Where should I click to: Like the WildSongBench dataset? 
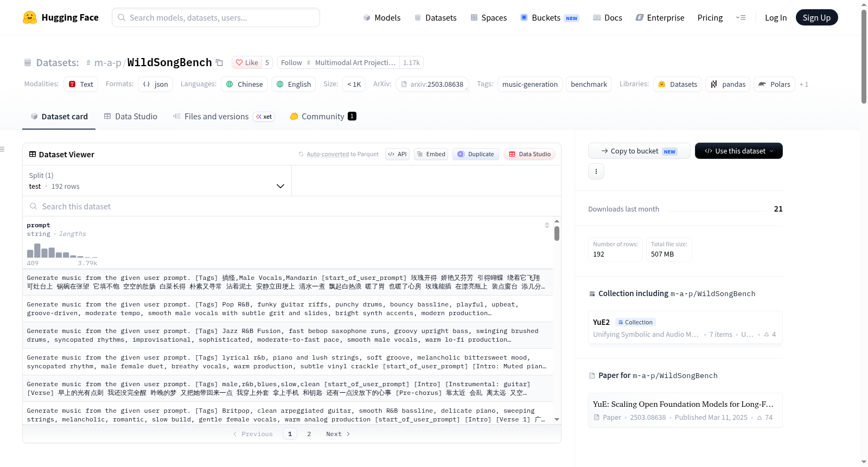pos(247,62)
